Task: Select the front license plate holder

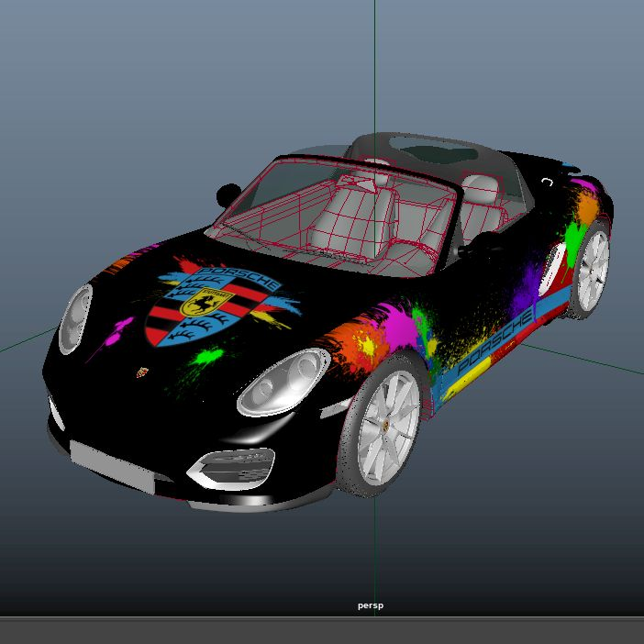Action: coord(113,467)
